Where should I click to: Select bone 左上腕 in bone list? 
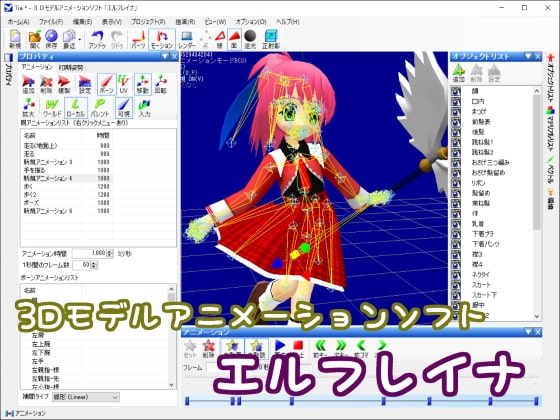[x=41, y=344]
